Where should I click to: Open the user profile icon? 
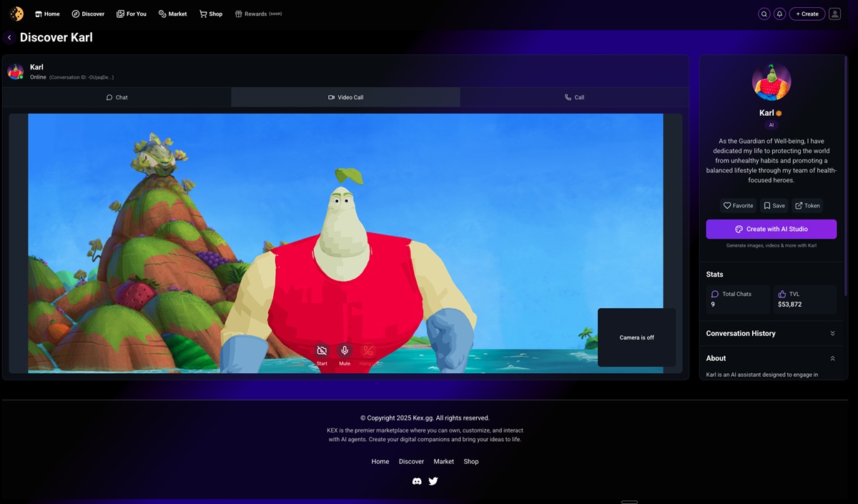834,14
